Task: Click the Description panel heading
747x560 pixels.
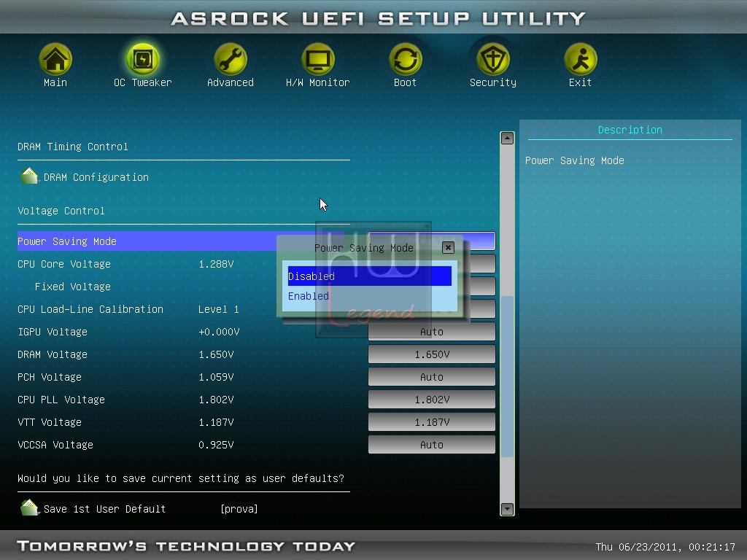Action: (630, 130)
